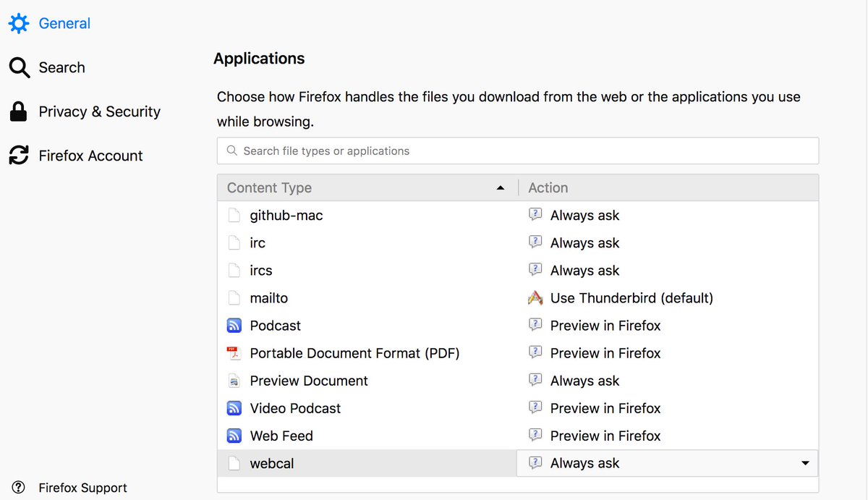Viewport: 868px width, 500px height.
Task: Click the action icon in PDF row
Action: coord(535,352)
